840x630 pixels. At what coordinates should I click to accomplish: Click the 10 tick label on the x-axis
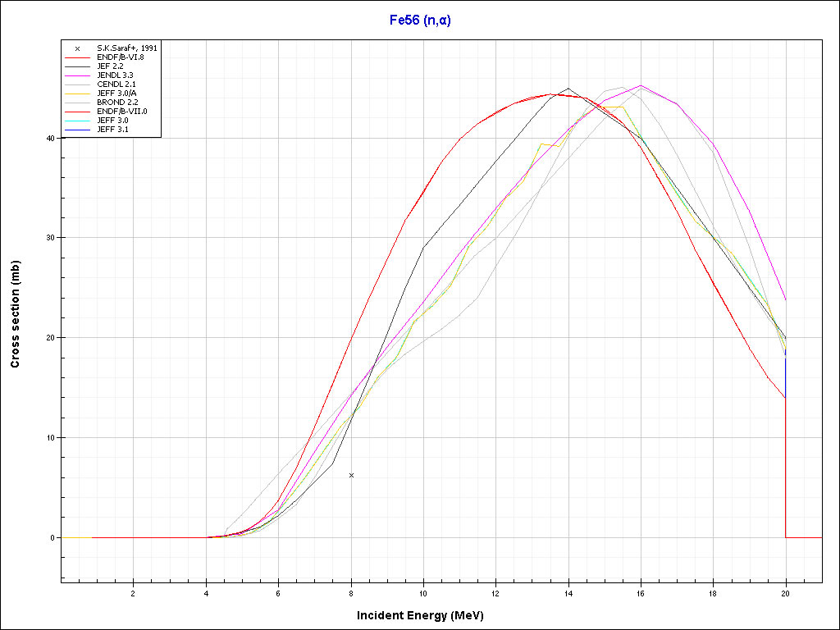pos(423,593)
